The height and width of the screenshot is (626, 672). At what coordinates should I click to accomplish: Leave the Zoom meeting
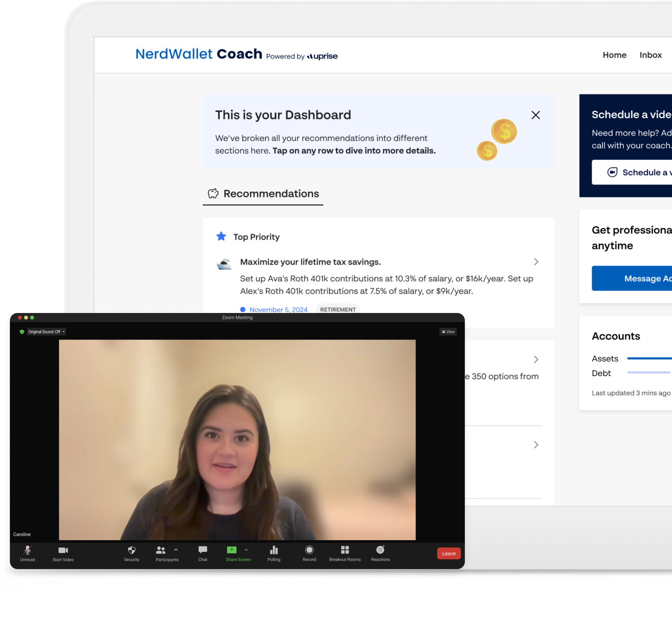click(x=448, y=553)
